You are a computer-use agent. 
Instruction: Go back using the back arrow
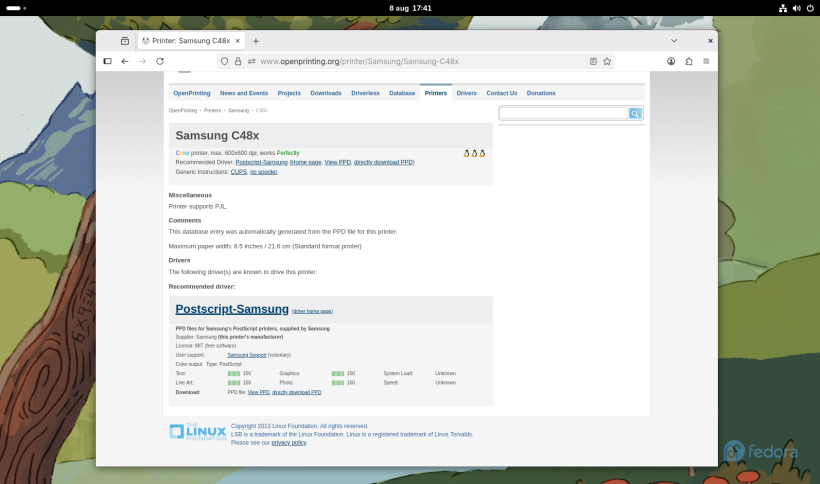(x=124, y=61)
